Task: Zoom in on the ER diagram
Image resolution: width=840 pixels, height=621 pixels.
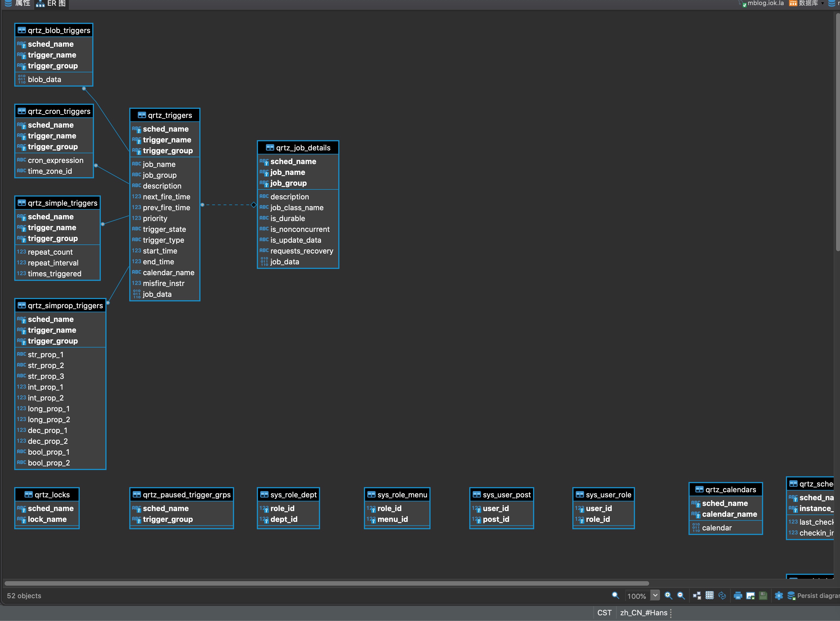Action: click(668, 595)
